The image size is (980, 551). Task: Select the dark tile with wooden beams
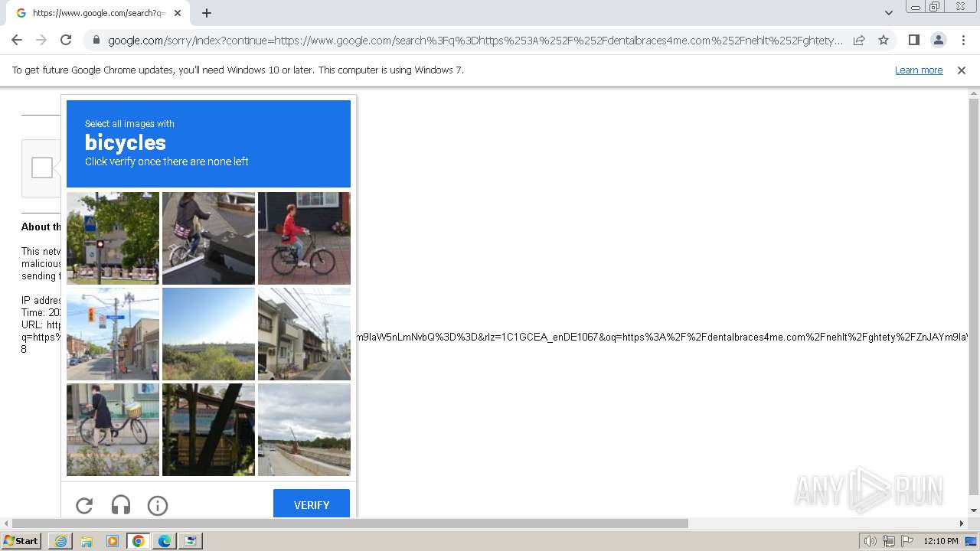pyautogui.click(x=208, y=429)
